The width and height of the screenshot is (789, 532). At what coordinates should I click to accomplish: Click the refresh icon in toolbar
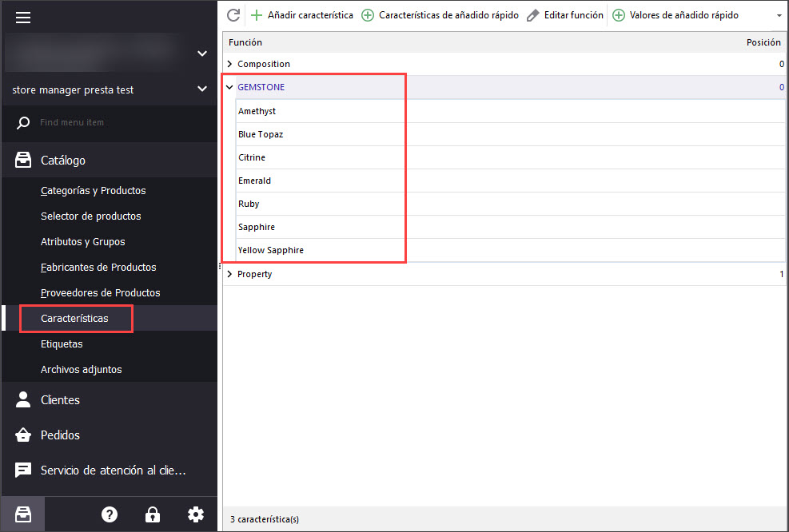pyautogui.click(x=233, y=15)
